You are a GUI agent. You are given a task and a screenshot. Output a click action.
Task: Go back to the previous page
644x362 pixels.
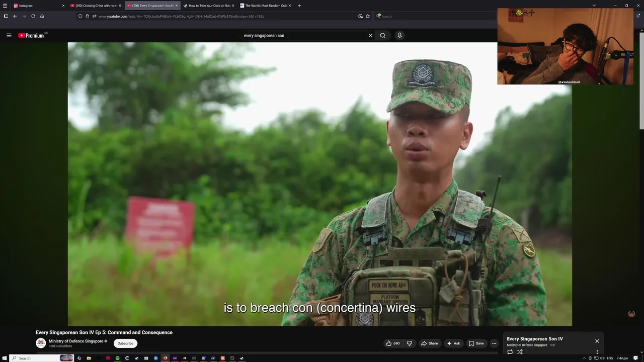coord(15,16)
